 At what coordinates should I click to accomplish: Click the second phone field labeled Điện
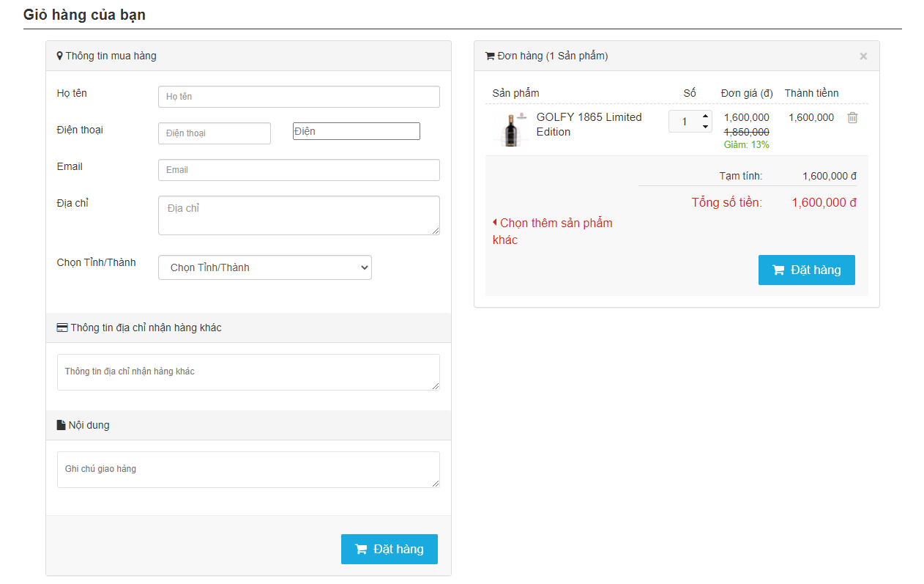tap(356, 131)
